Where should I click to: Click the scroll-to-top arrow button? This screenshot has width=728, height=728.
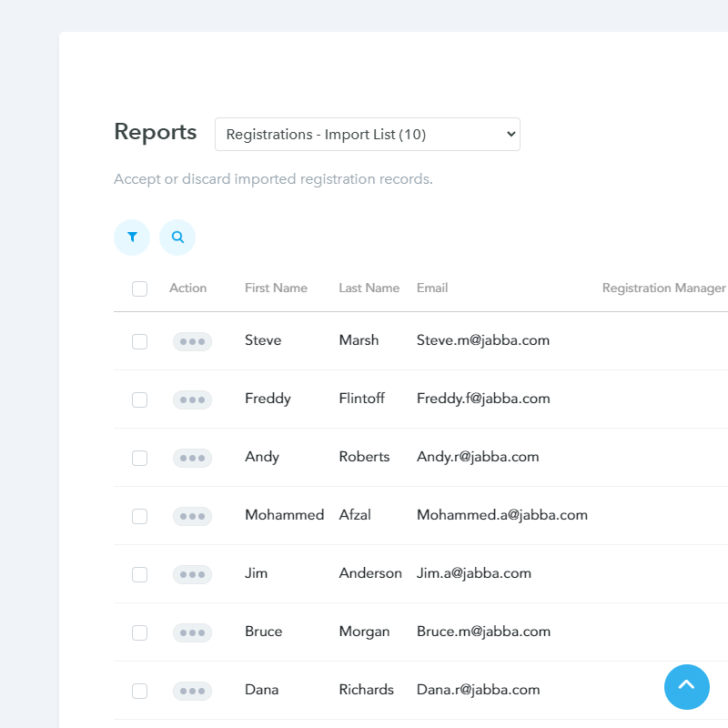686,686
